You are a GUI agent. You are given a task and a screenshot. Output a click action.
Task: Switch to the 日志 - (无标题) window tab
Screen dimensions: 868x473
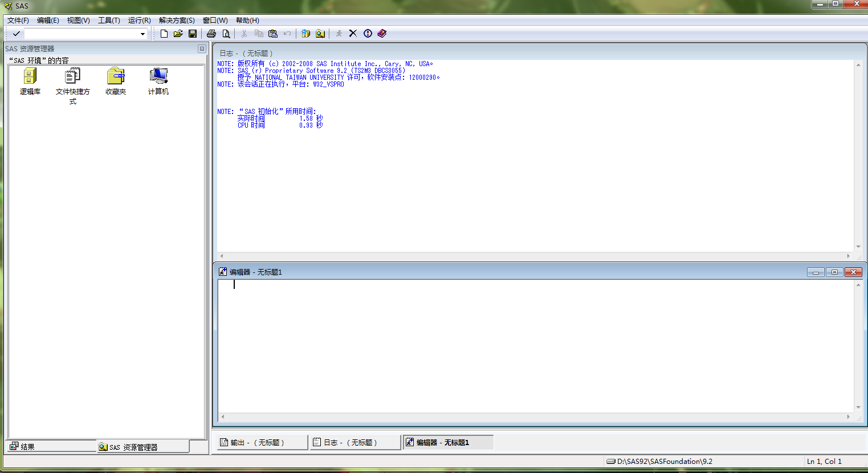(355, 442)
